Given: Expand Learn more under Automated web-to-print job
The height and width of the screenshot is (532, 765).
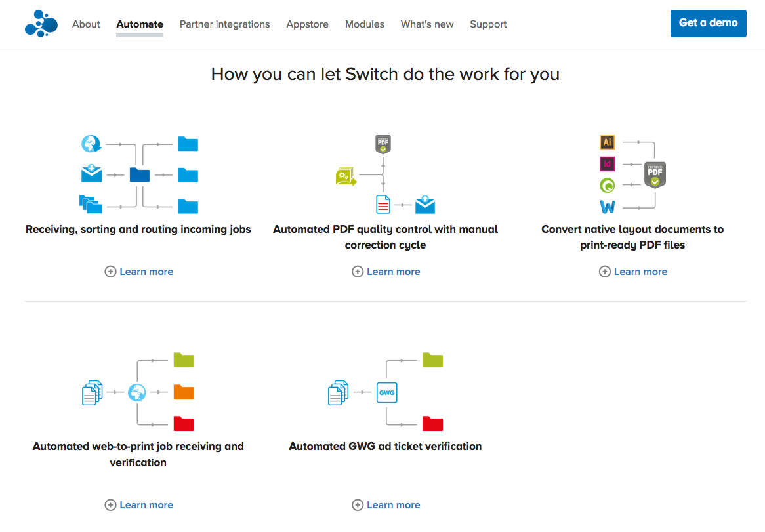Looking at the screenshot, I should coord(139,505).
